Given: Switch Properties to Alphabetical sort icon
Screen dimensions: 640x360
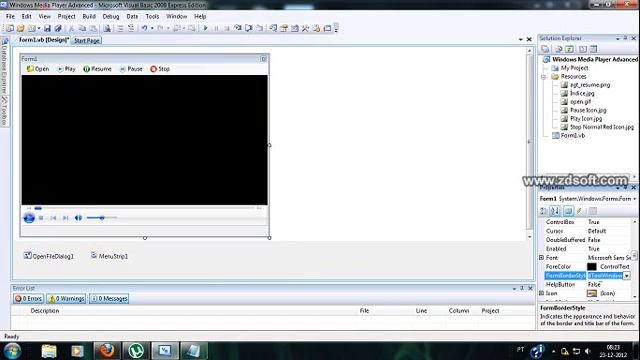Looking at the screenshot, I should (x=555, y=211).
